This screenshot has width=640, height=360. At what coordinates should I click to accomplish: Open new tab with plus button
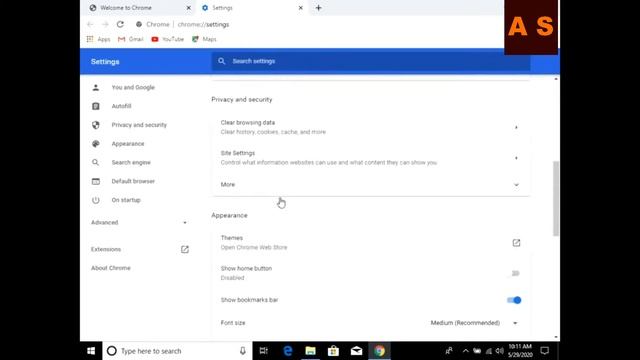(x=318, y=8)
